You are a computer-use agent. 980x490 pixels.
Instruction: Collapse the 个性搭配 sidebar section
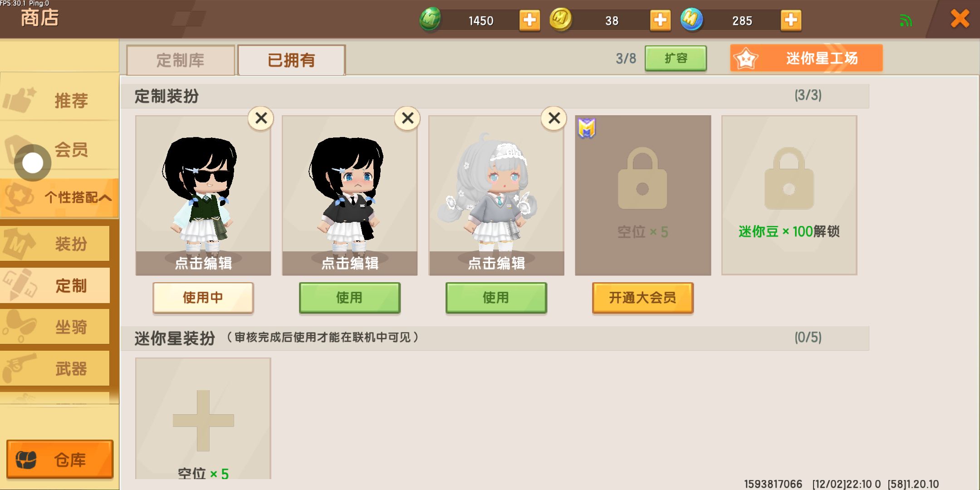(x=59, y=198)
